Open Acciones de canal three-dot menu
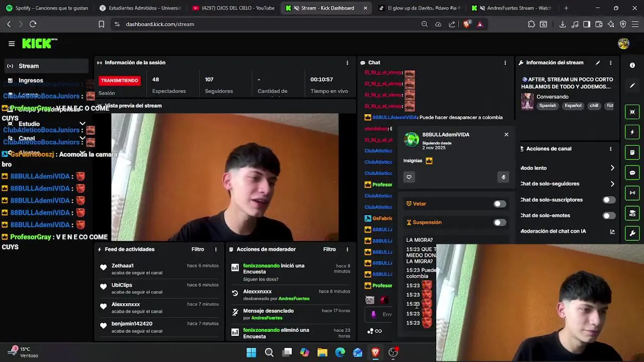Screen dimensions: 644x362 [x=611, y=149]
